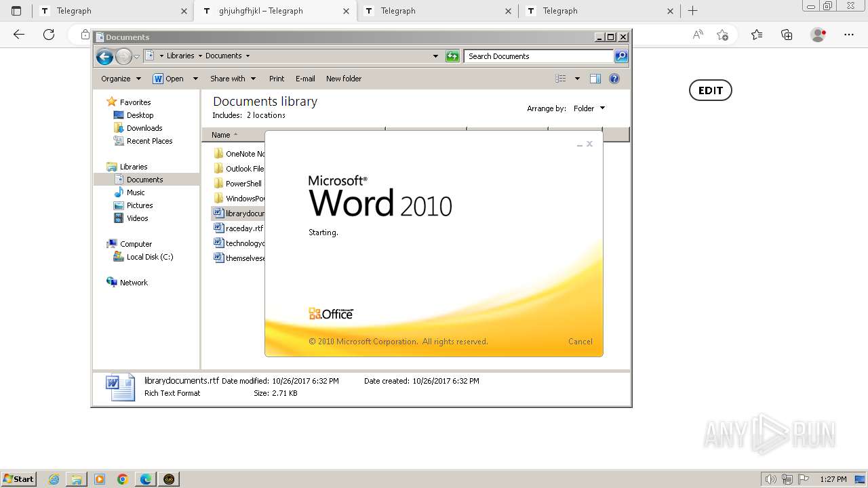Open Chrome from taskbar

click(123, 479)
